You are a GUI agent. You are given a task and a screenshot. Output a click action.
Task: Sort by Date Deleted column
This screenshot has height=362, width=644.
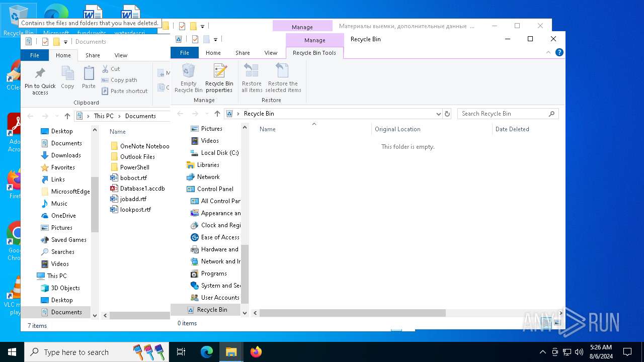point(528,129)
